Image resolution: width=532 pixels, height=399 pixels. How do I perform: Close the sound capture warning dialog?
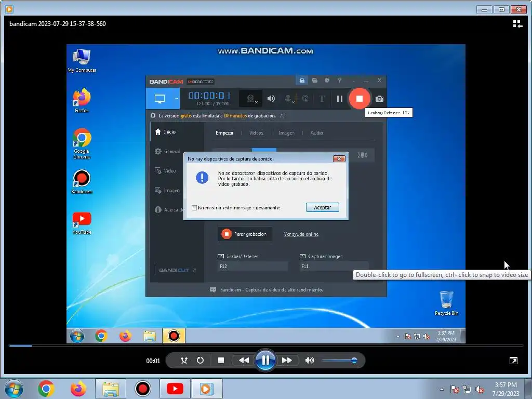pos(339,158)
